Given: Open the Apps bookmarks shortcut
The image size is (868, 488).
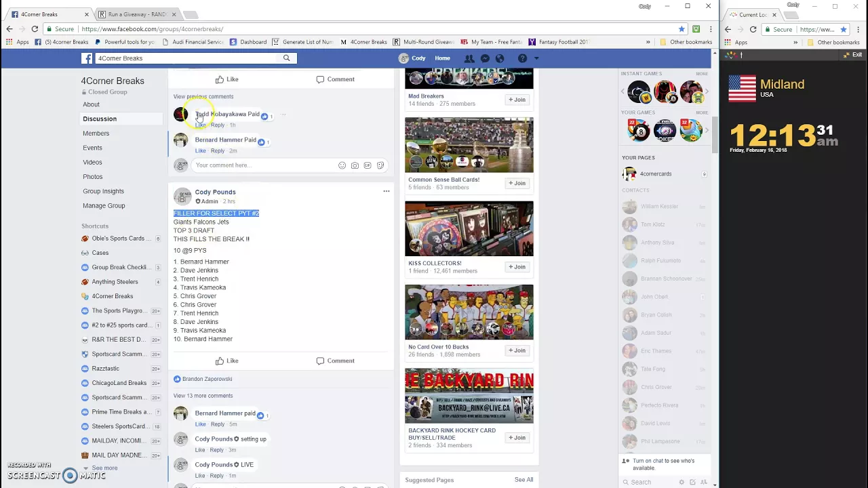Looking at the screenshot, I should pyautogui.click(x=18, y=42).
